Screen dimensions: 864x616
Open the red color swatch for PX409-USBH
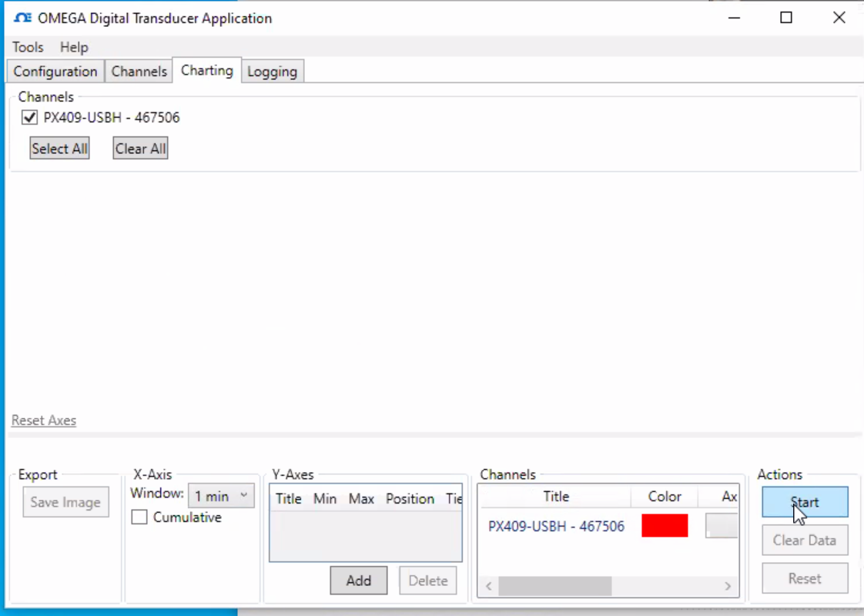(665, 526)
